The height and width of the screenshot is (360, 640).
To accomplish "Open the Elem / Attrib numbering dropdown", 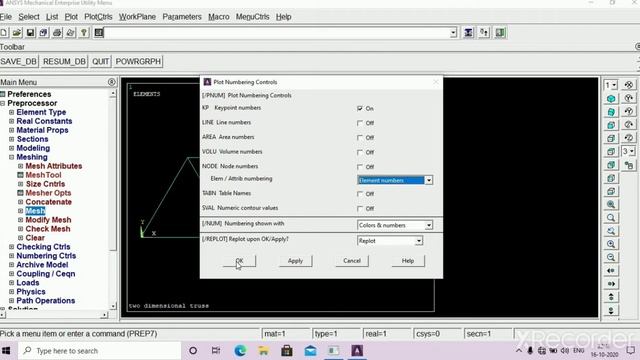I will coord(429,180).
